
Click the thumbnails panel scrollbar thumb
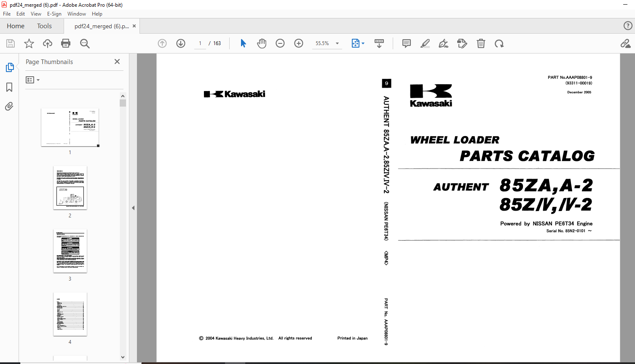[x=123, y=103]
